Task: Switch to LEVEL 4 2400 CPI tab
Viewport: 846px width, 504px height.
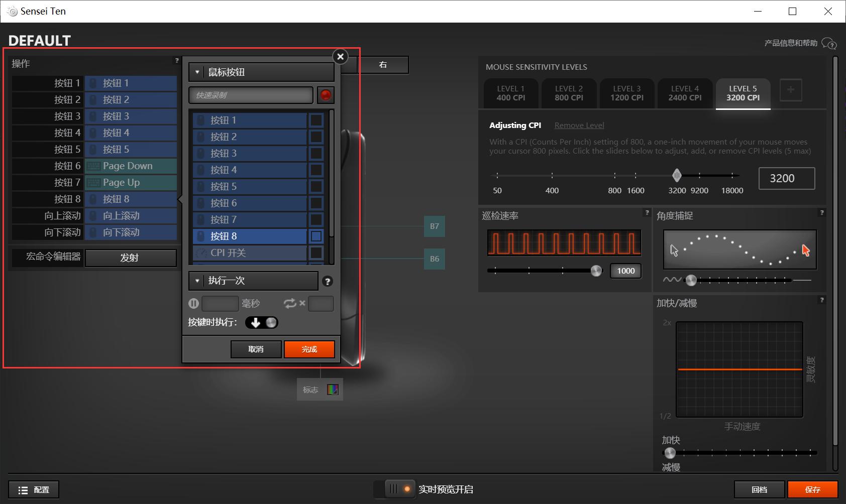Action: 685,93
